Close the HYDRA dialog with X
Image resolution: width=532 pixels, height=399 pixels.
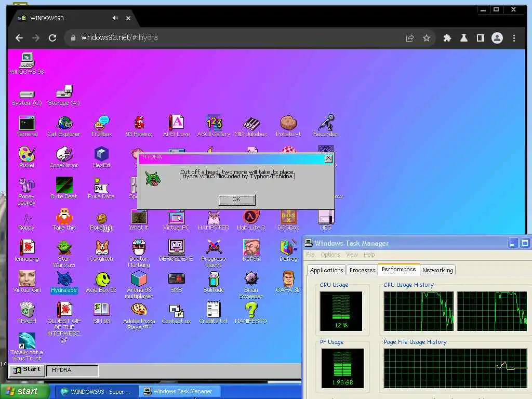[328, 158]
